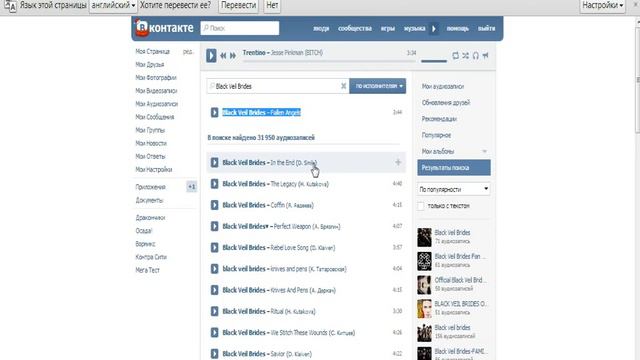Select My audio recordings tab
Screen dimensions: 640x360
(x=442, y=87)
